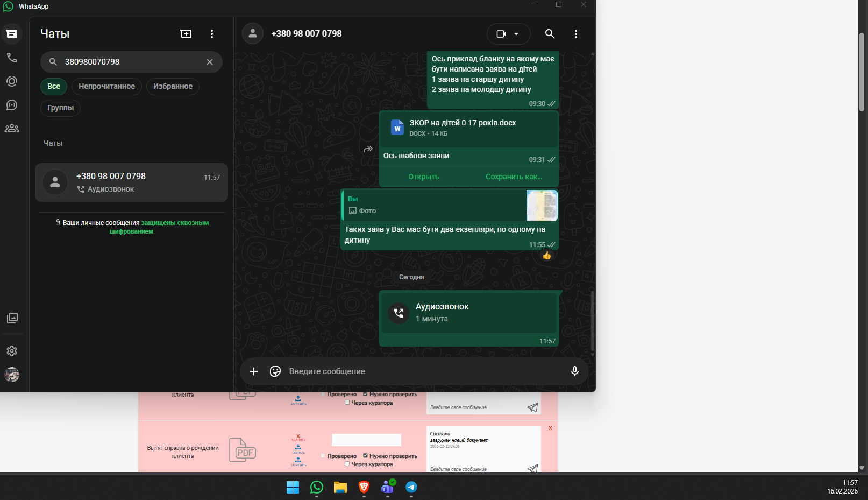
Task: Click Открыть to open the docx file
Action: pos(424,177)
